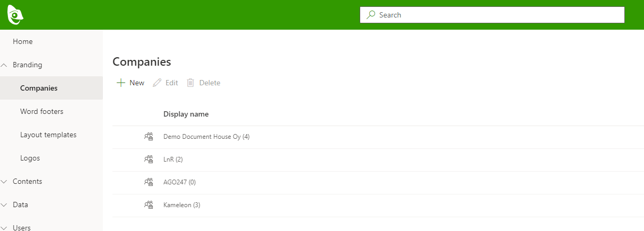
Task: Select Demo Document House Oy (4) row
Action: coord(378,137)
